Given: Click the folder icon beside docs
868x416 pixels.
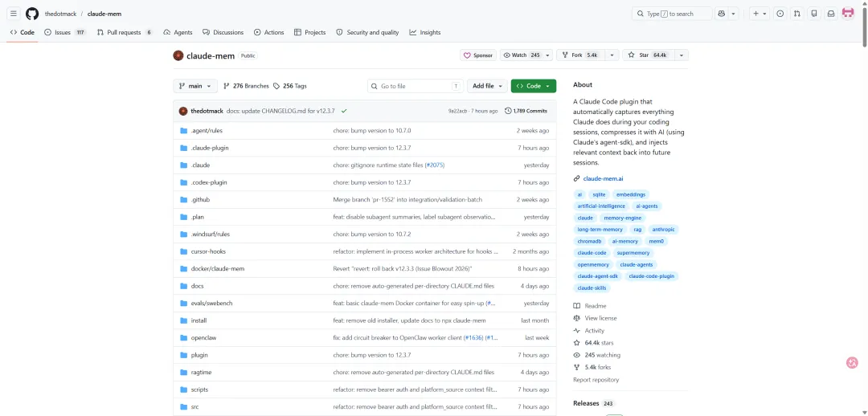Looking at the screenshot, I should (184, 286).
